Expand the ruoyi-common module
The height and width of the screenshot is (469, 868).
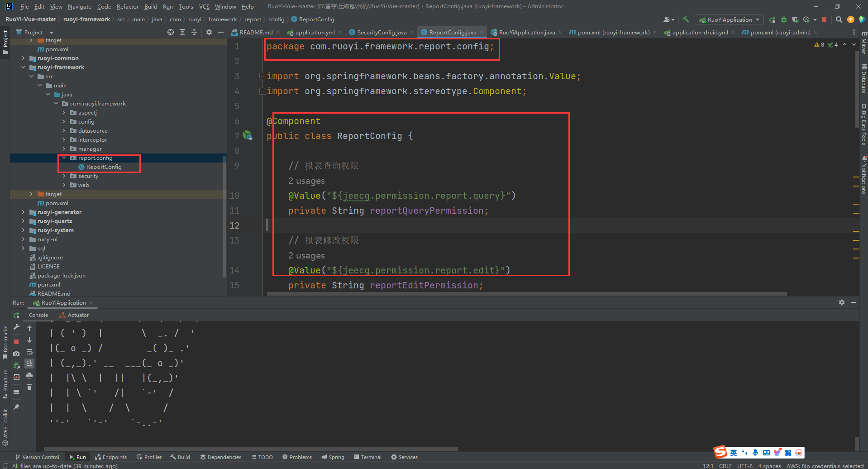coord(23,58)
